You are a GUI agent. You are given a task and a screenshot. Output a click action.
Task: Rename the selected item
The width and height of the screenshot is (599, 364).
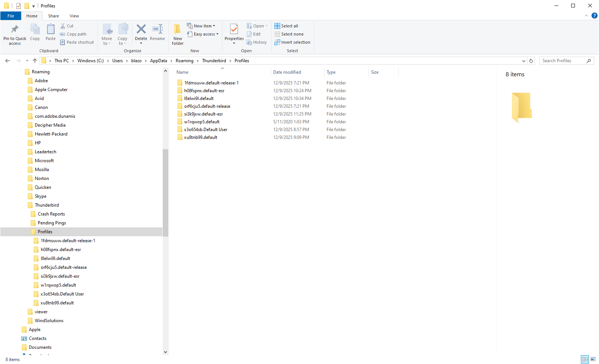pos(158,32)
